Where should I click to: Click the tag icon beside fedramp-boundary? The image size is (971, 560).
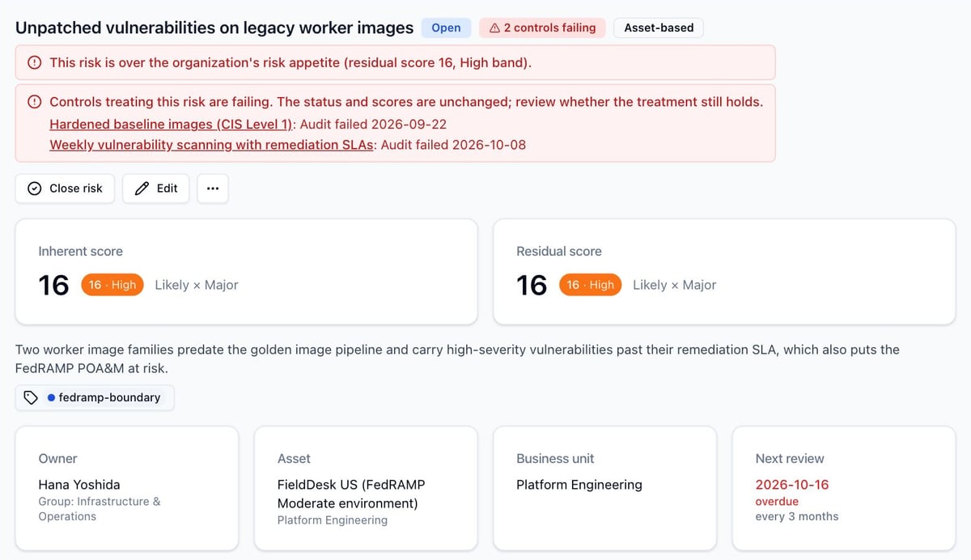tap(31, 397)
